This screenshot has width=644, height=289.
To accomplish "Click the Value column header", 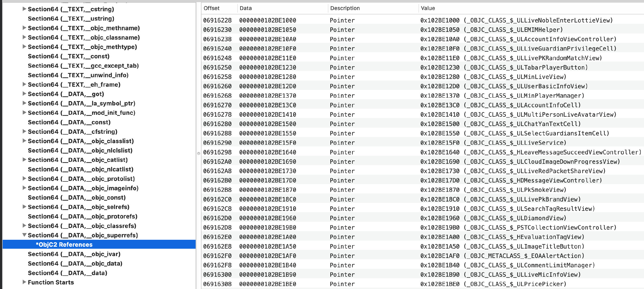I will click(x=428, y=8).
